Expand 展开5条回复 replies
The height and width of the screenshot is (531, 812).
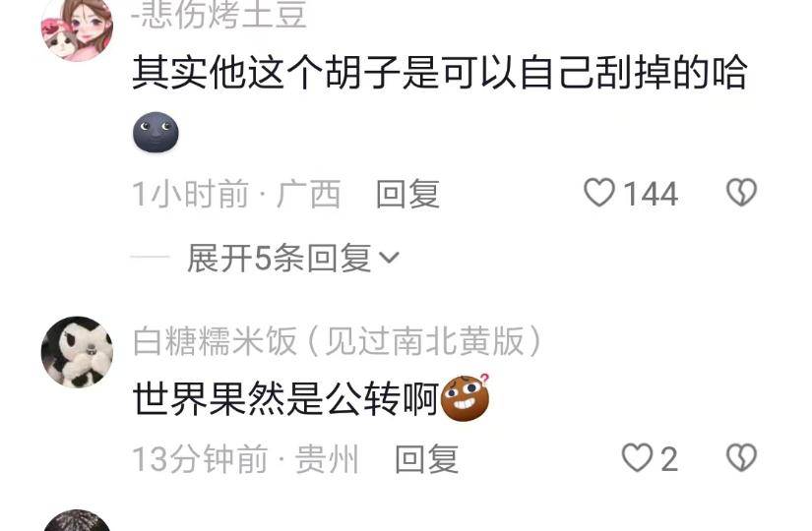280,258
